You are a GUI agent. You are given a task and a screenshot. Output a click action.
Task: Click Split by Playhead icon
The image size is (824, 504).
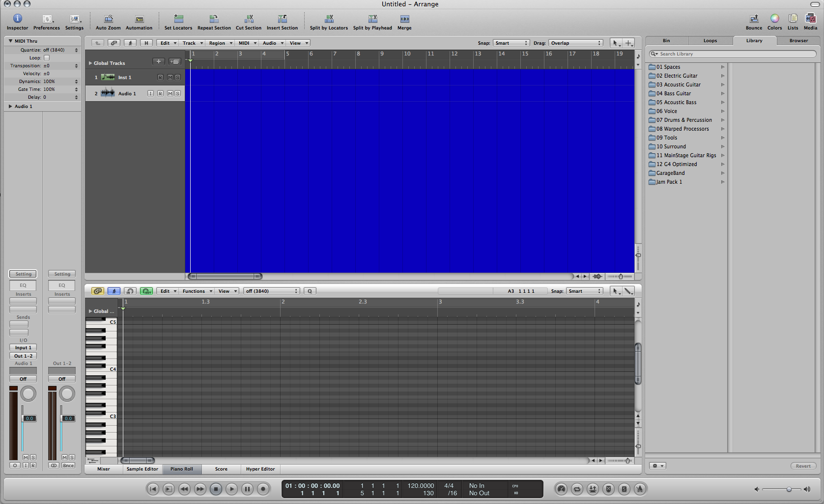click(372, 19)
